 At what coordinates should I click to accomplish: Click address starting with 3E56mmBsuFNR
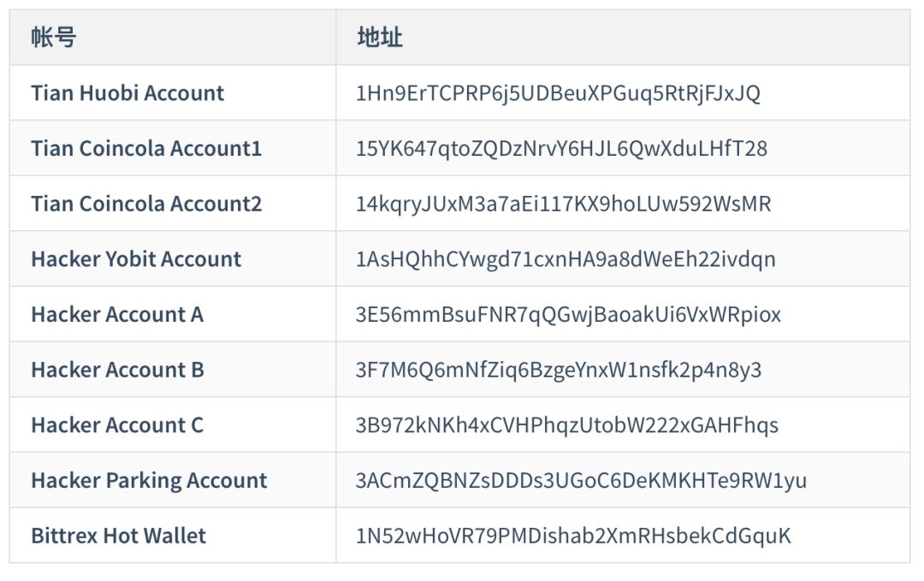pyautogui.click(x=568, y=315)
